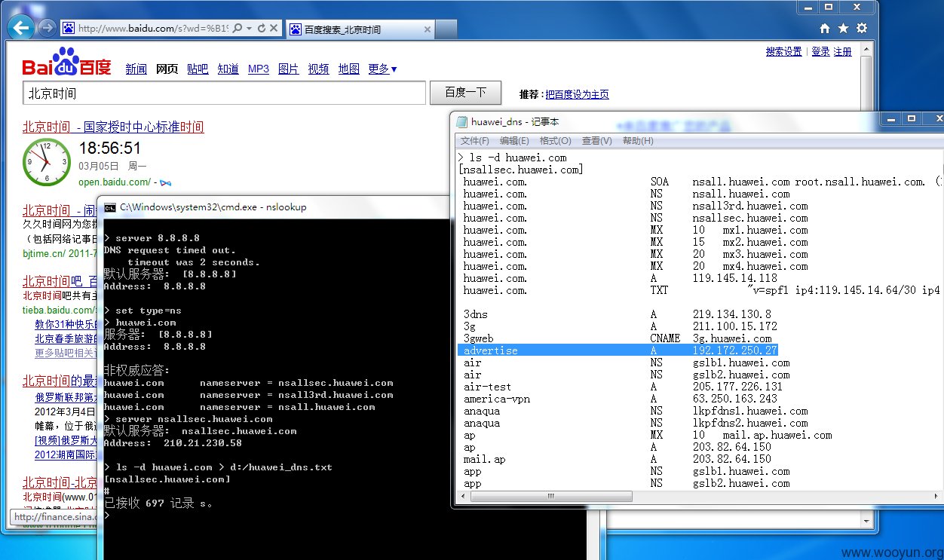Click 3g.huawei.com CNAME value in Notepad

tap(732, 338)
